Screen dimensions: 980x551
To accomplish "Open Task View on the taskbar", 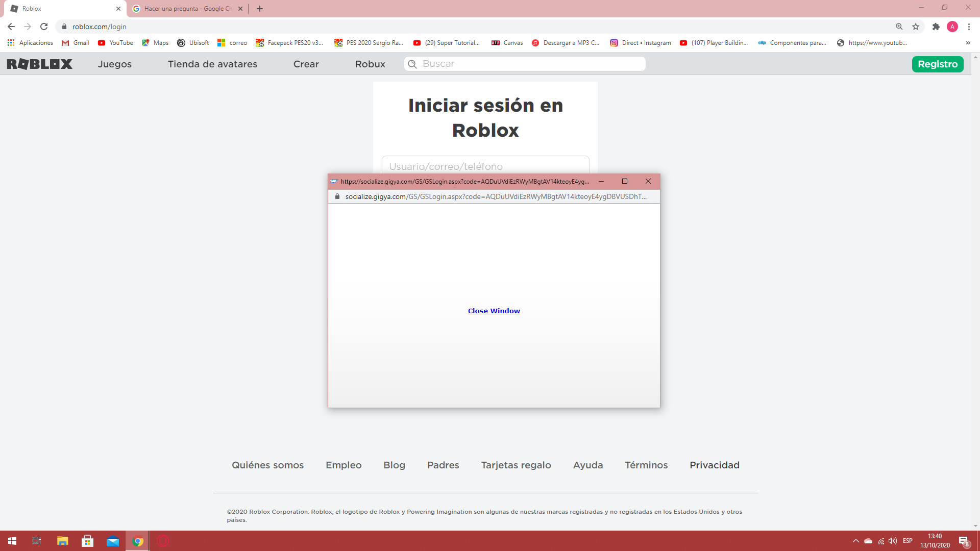I will pyautogui.click(x=37, y=541).
